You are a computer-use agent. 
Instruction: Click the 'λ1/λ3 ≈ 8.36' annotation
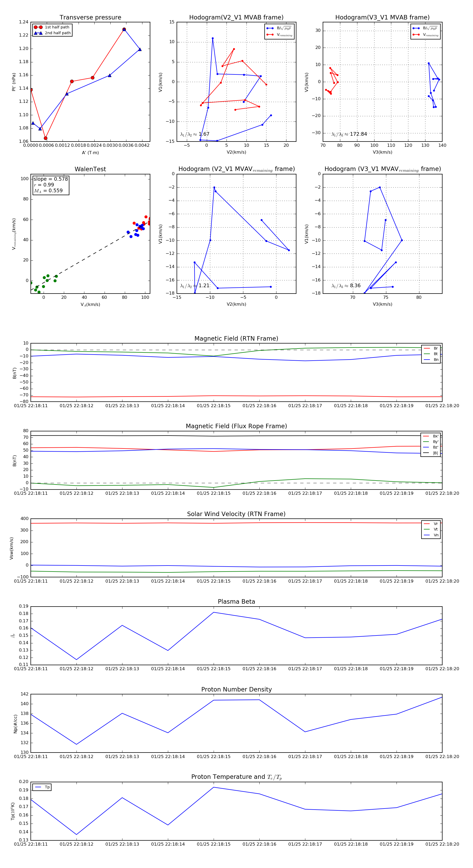(x=346, y=286)
